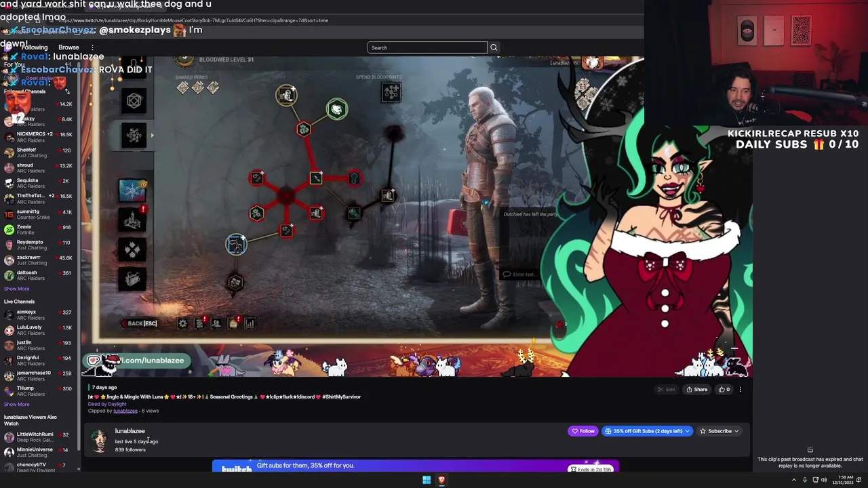The width and height of the screenshot is (868, 488).
Task: Select THump under Live Channels
Action: coord(39,391)
